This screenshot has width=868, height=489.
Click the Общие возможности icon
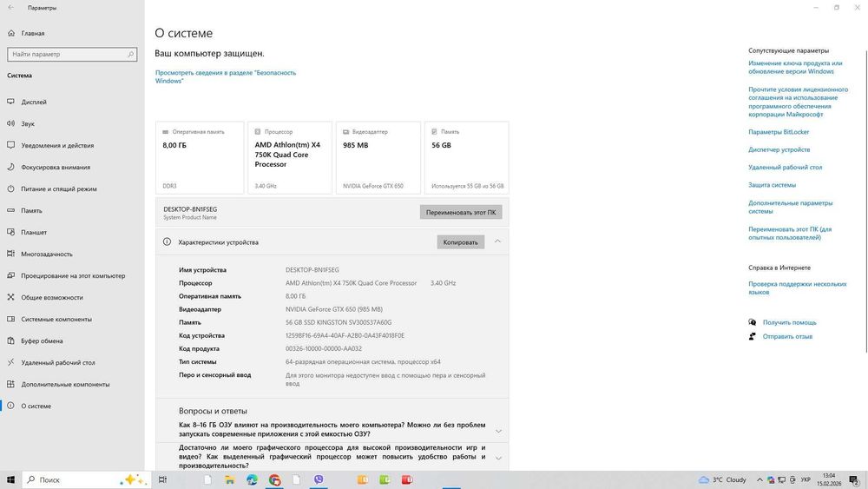[x=10, y=297]
